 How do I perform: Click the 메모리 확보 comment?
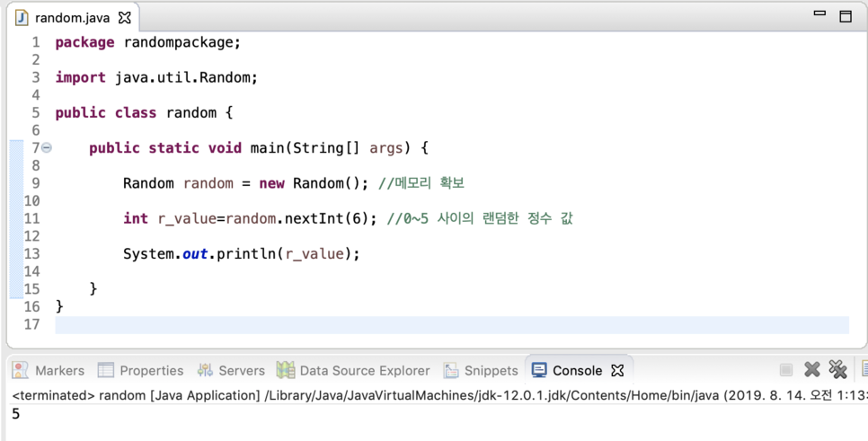[x=421, y=183]
